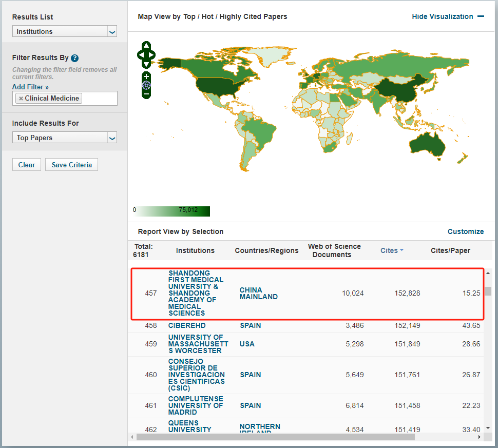Pan the map upward with arrow control

(x=146, y=45)
